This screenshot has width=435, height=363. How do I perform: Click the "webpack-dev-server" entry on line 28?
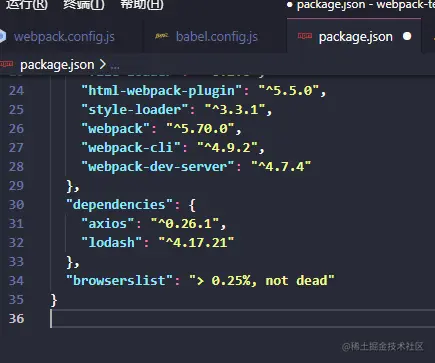coord(158,166)
